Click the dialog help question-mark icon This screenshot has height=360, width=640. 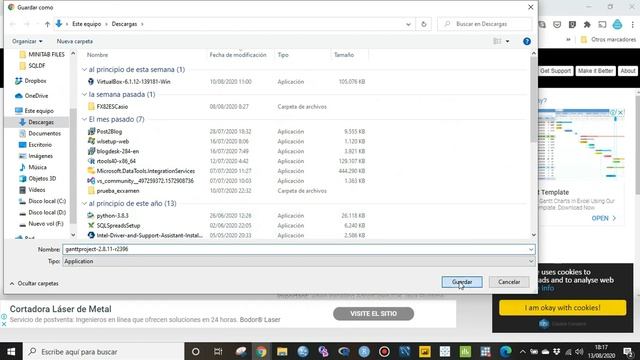(527, 41)
